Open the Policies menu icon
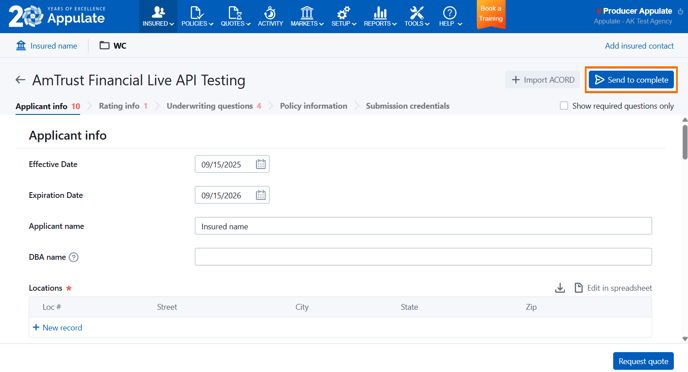The image size is (688, 372). (x=197, y=12)
